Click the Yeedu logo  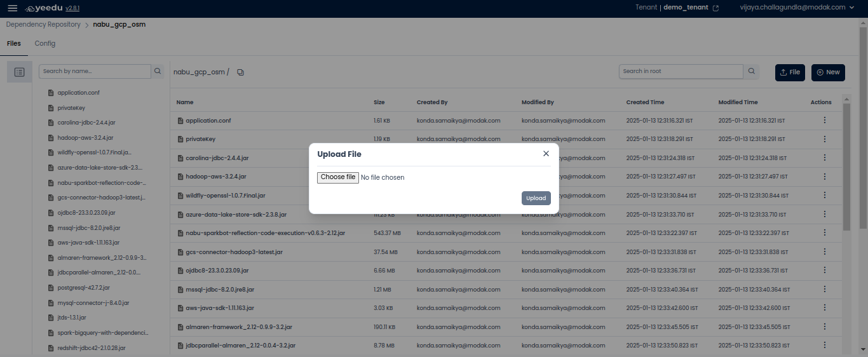point(43,8)
